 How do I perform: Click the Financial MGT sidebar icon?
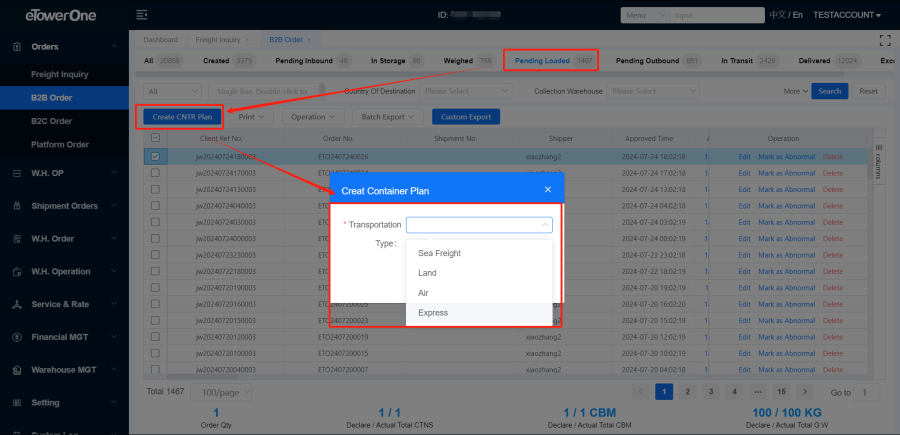pyautogui.click(x=15, y=337)
